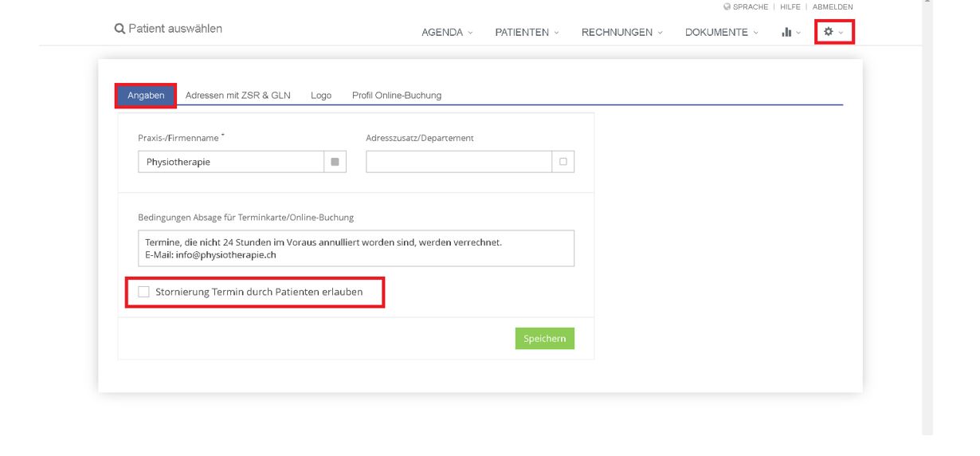Toggle the checkbox beside Praxis-/Firmenname field

[x=335, y=162]
